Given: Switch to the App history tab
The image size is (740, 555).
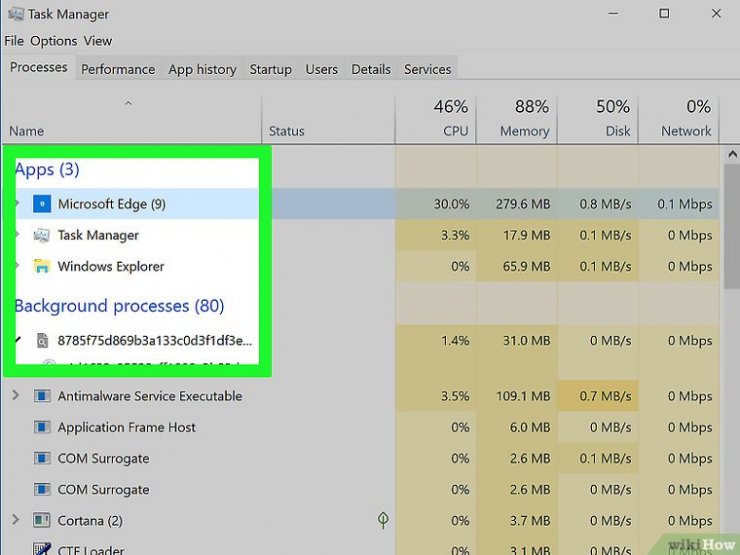Looking at the screenshot, I should (202, 69).
